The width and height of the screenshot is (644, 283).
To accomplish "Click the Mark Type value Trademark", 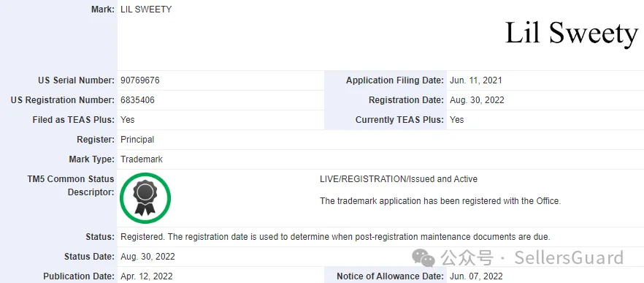I will coord(142,159).
